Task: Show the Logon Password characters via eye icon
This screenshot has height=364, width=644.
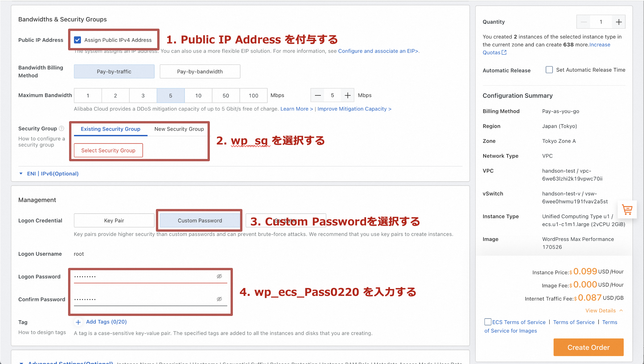Action: (219, 276)
